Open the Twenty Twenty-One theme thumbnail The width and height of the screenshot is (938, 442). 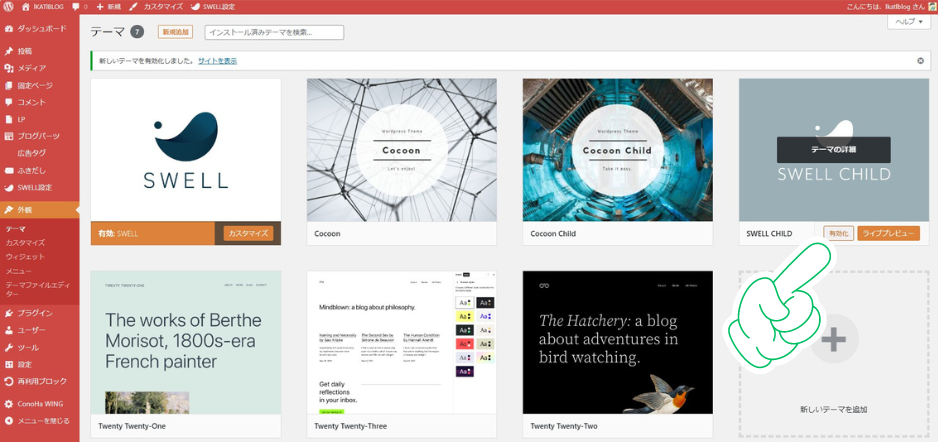click(x=185, y=342)
